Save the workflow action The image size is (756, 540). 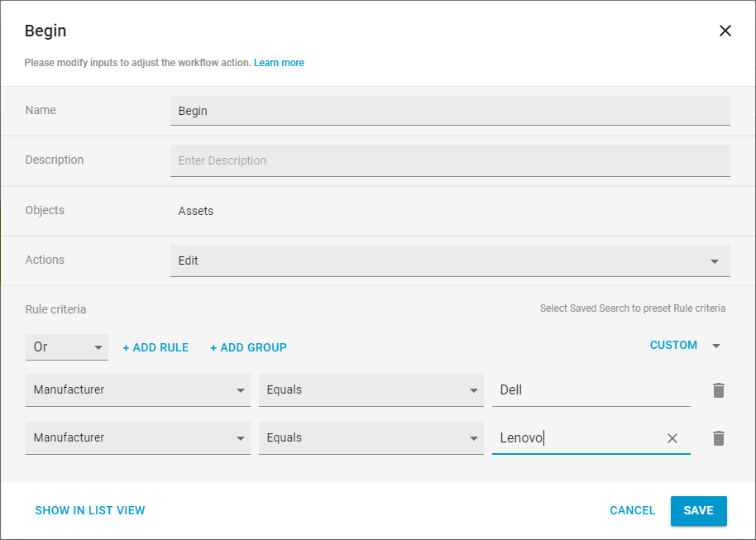point(698,511)
